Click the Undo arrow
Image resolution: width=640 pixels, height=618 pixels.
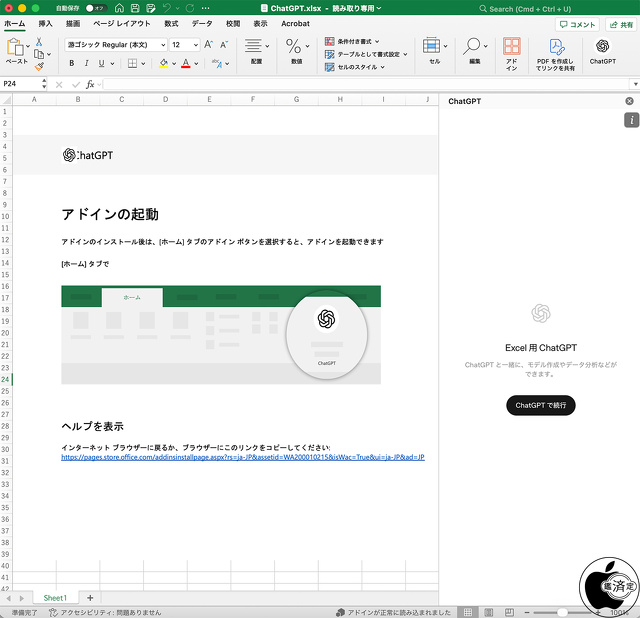click(167, 8)
